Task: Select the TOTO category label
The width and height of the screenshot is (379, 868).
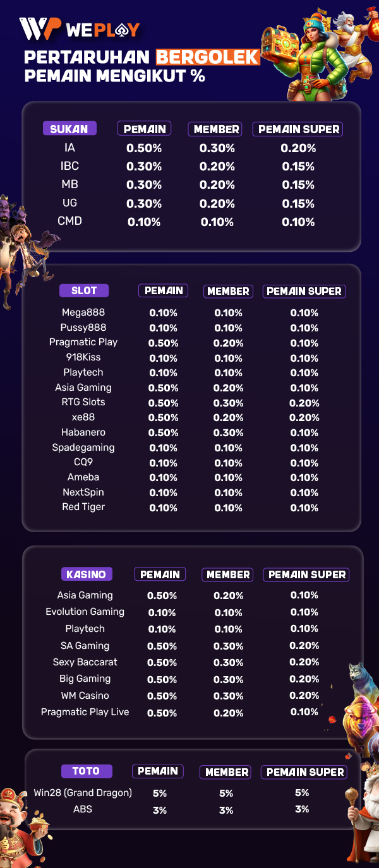Action: pos(87,771)
